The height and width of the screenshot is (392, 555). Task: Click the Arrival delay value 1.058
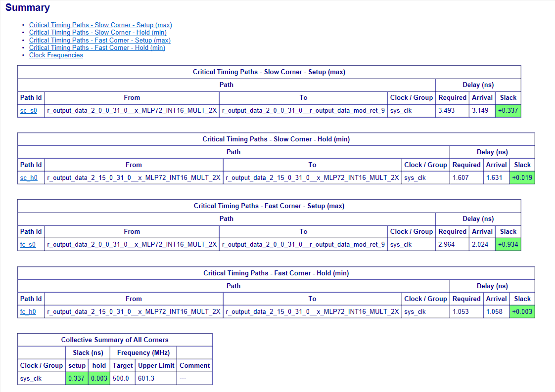point(494,312)
